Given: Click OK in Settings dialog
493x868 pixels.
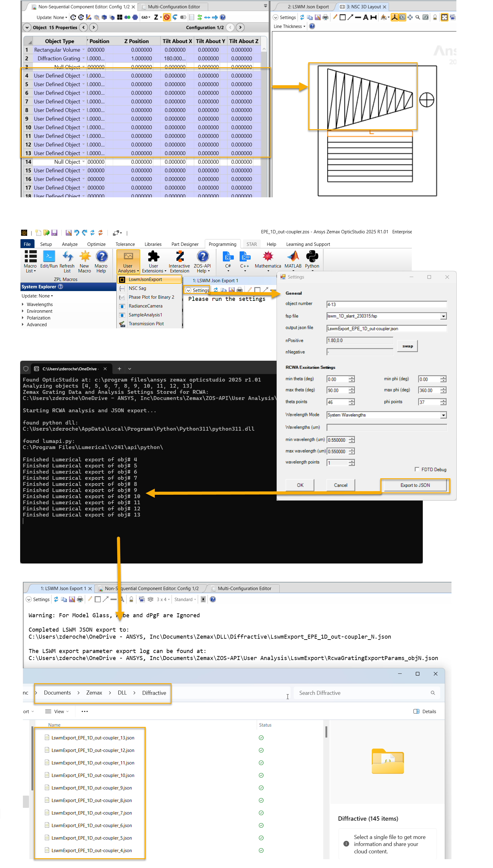Looking at the screenshot, I should pos(300,485).
